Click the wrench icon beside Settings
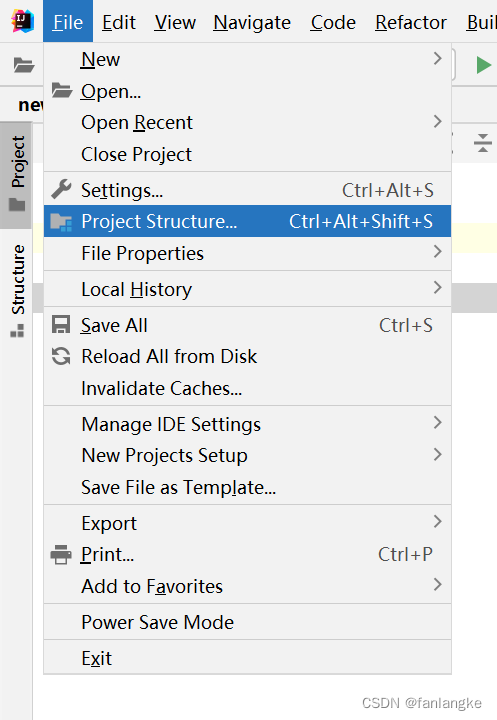The image size is (497, 720). tap(61, 189)
